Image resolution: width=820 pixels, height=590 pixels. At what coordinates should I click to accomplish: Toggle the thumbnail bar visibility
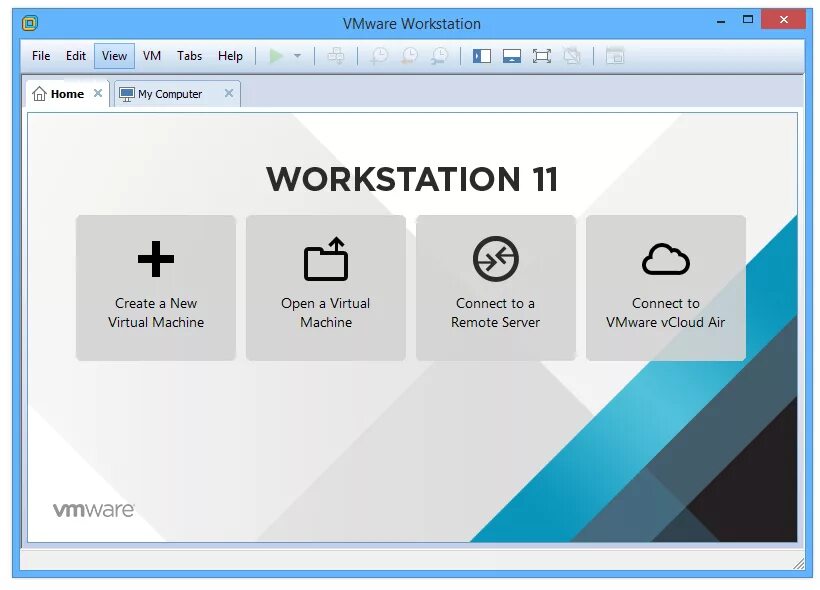[x=512, y=56]
